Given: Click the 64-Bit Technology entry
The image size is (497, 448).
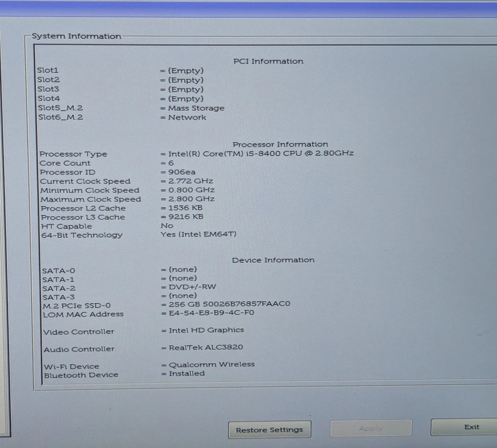Looking at the screenshot, I should (135, 234).
